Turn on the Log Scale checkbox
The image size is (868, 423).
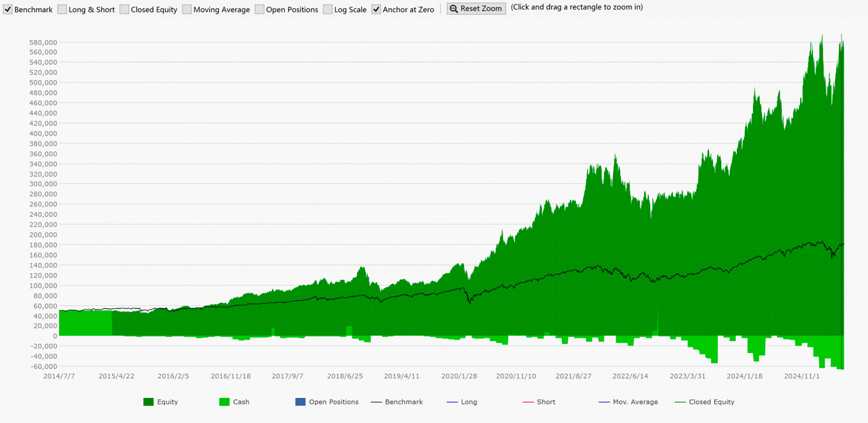point(327,10)
